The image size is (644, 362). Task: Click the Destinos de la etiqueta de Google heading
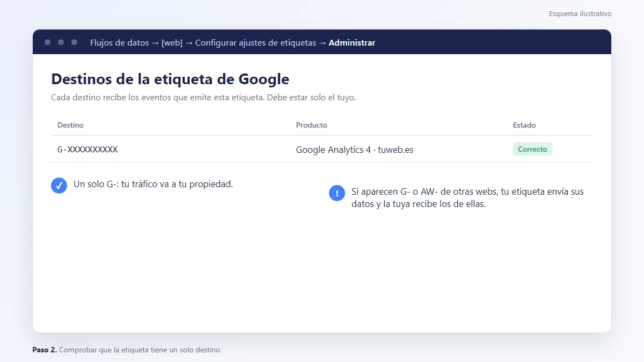(170, 79)
